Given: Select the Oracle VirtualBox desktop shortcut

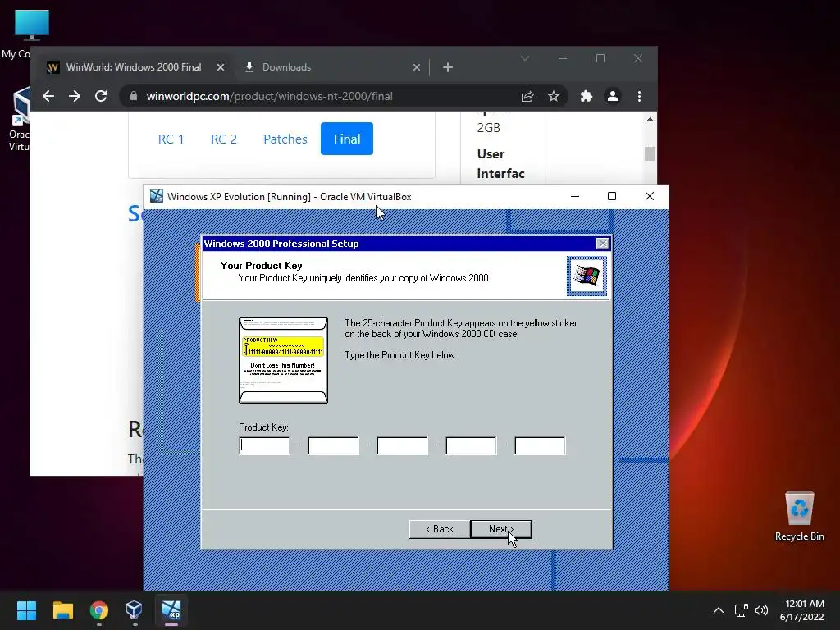Looking at the screenshot, I should 20,119.
